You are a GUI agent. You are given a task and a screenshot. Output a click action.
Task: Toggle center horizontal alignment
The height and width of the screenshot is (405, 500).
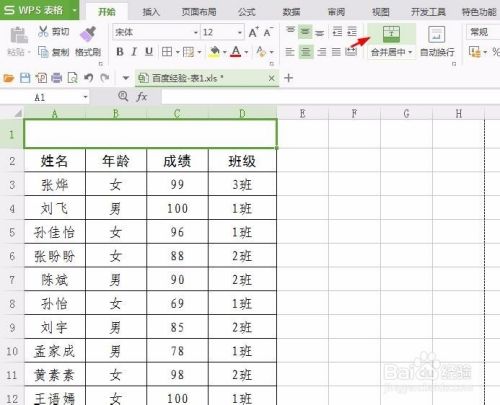[305, 52]
